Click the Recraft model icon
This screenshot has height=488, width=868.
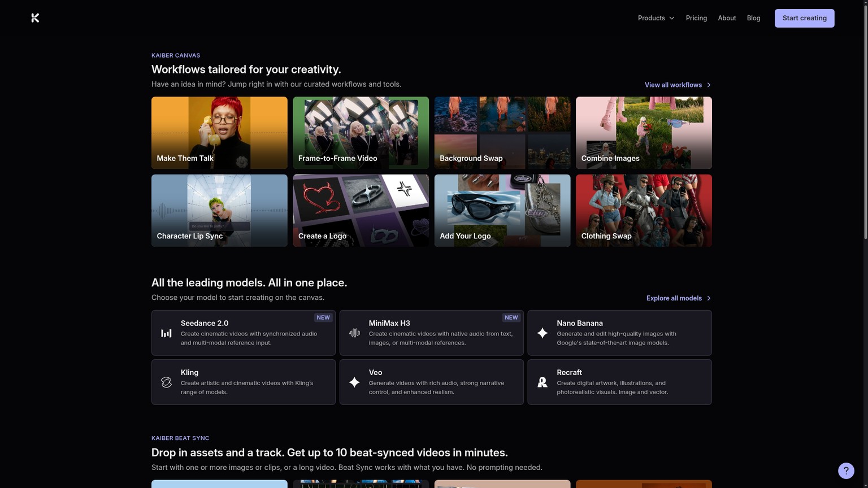tap(542, 382)
